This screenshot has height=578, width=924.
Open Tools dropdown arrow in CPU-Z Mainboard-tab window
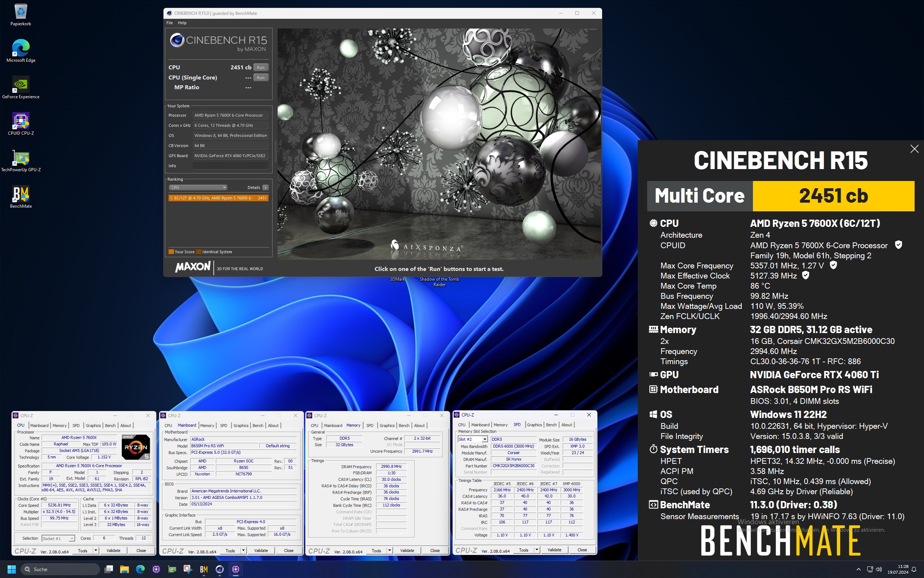point(243,551)
